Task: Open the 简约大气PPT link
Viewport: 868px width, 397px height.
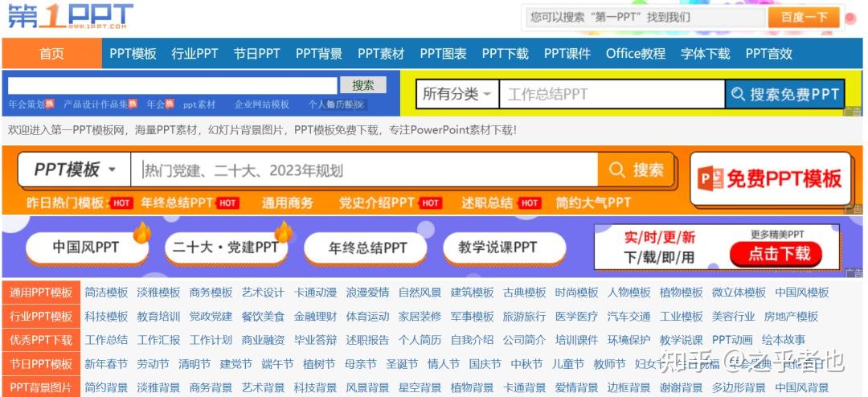Action: click(593, 203)
